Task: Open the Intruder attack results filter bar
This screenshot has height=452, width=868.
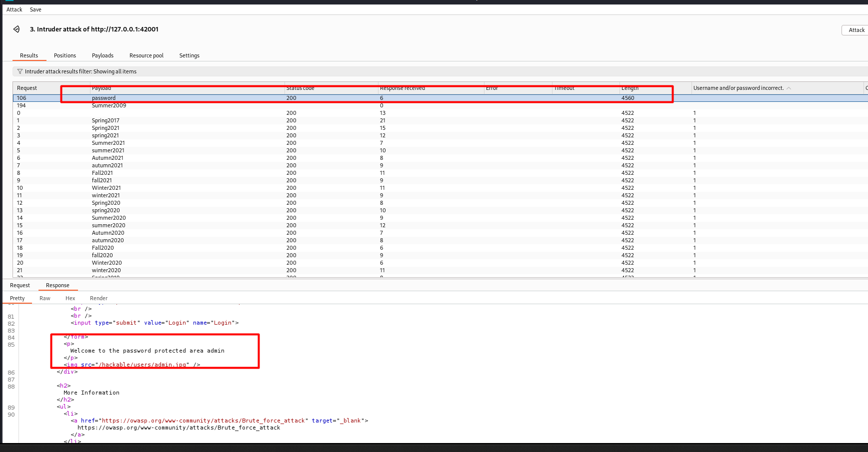Action: (x=80, y=71)
